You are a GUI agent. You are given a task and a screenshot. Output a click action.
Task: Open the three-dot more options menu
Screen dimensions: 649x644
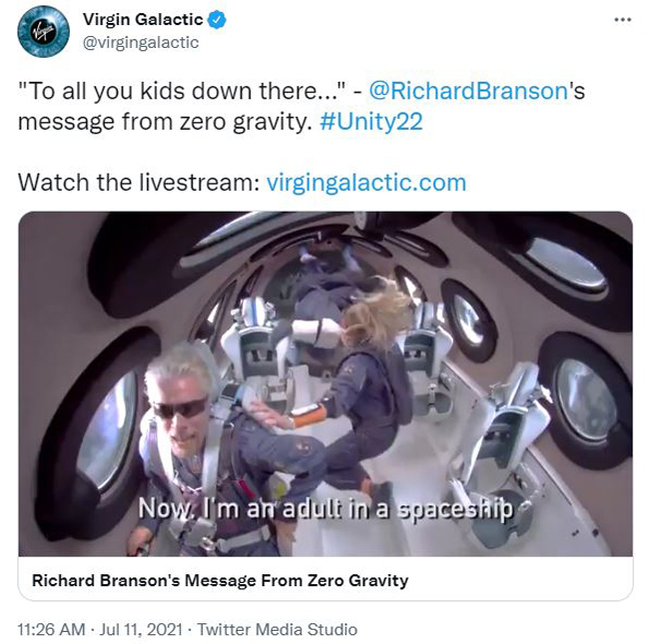coord(622,19)
